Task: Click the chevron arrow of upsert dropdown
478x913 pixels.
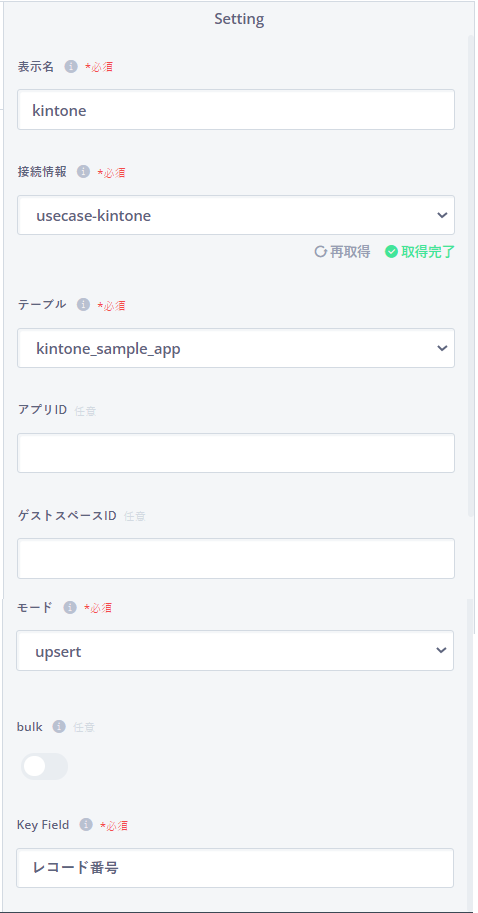Action: 441,650
